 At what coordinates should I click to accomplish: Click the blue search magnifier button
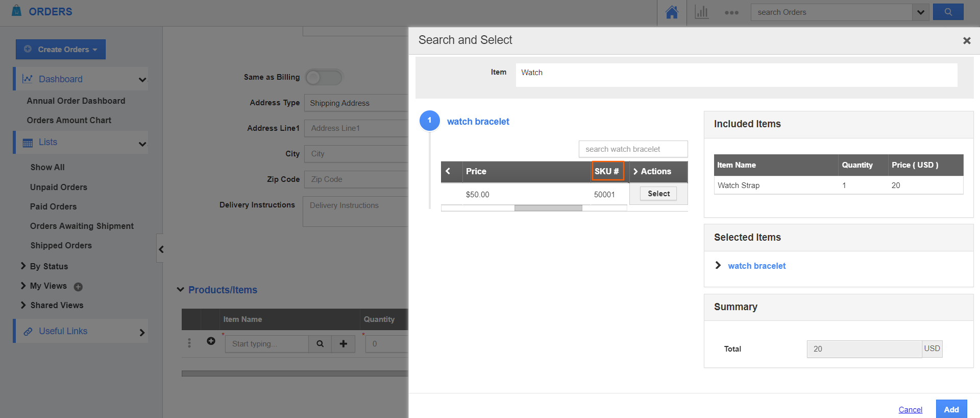948,12
